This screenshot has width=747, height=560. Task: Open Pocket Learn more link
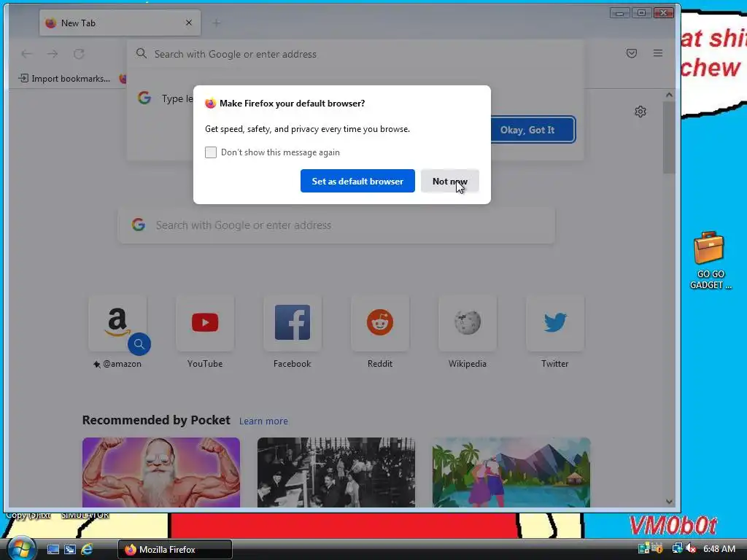[263, 421]
